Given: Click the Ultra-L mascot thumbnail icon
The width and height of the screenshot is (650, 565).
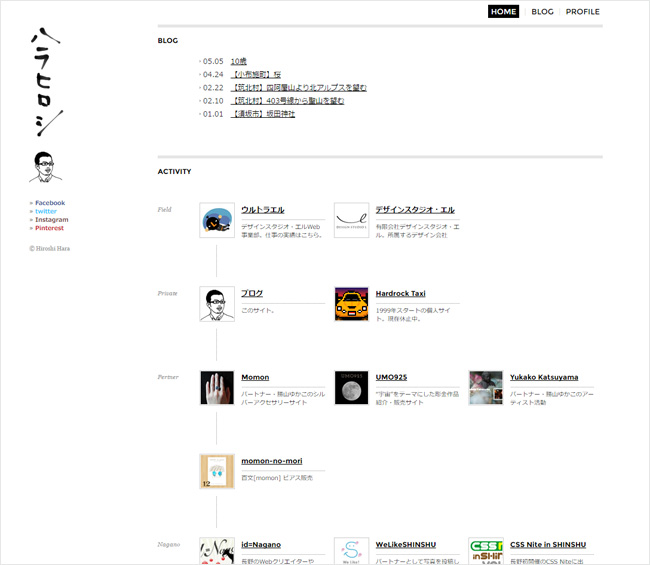Looking at the screenshot, I should [x=217, y=220].
